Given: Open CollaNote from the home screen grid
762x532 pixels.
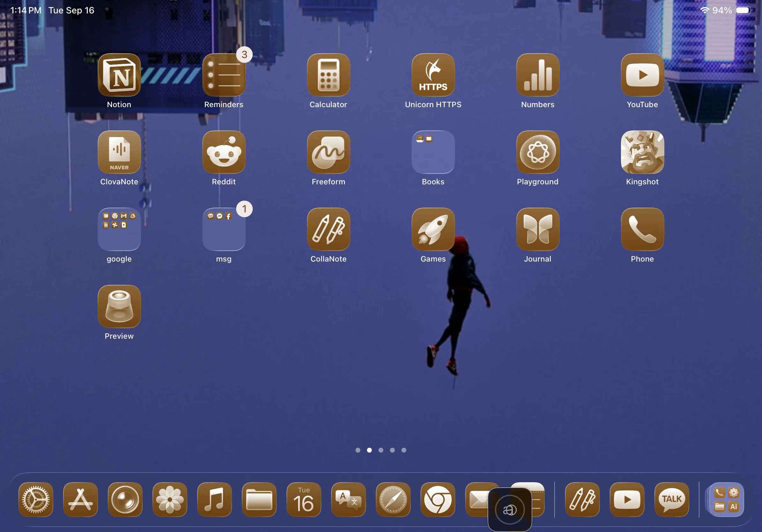Looking at the screenshot, I should click(x=329, y=229).
